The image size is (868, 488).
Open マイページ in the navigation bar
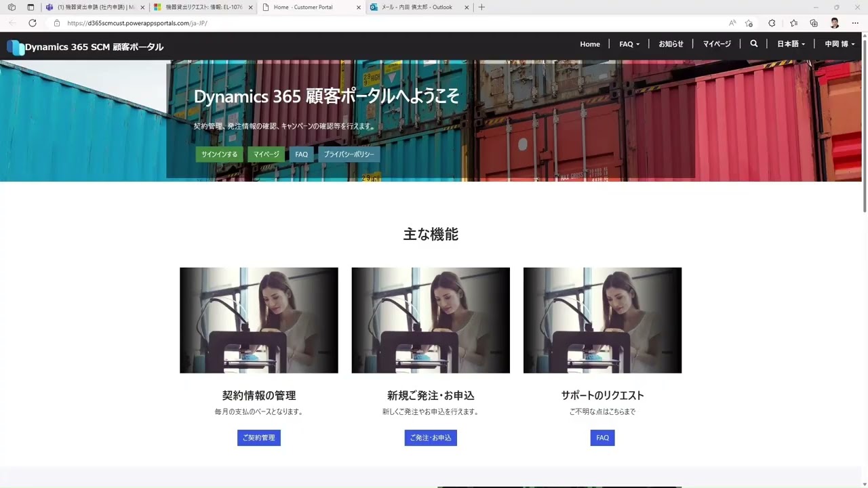tap(717, 44)
